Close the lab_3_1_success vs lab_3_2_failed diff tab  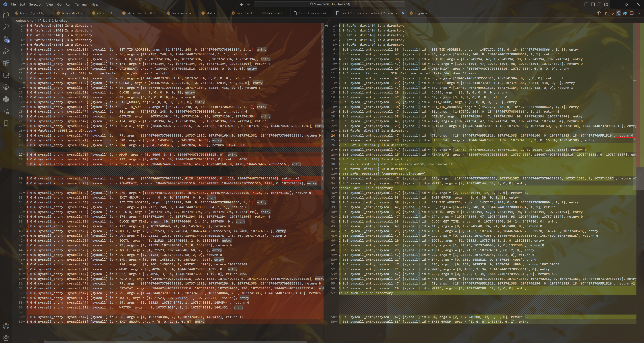[x=403, y=13]
